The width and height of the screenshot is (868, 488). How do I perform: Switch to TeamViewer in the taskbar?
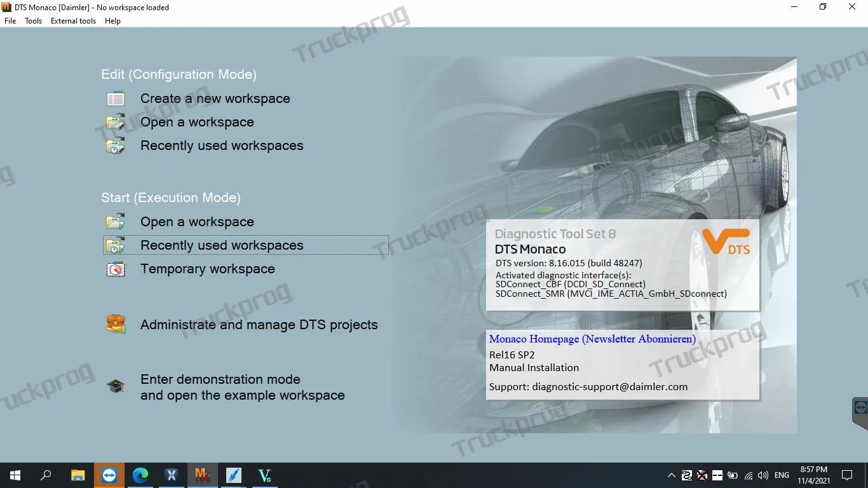tap(109, 475)
